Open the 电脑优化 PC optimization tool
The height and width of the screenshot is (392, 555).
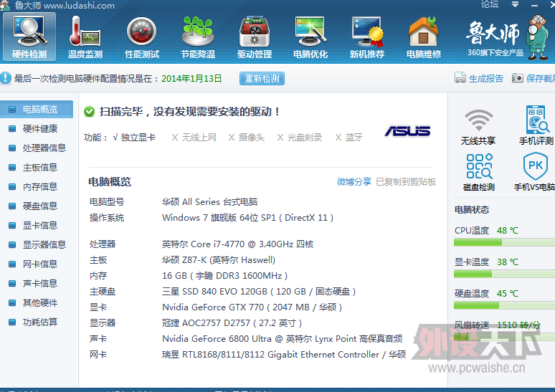point(310,37)
